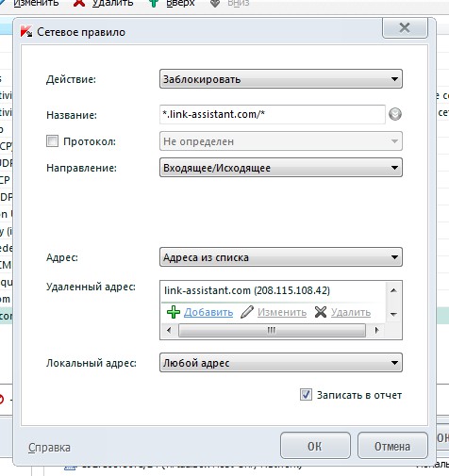Open Локальный адрес dropdown Любой адрес
The image size is (449, 476).
coord(281,363)
